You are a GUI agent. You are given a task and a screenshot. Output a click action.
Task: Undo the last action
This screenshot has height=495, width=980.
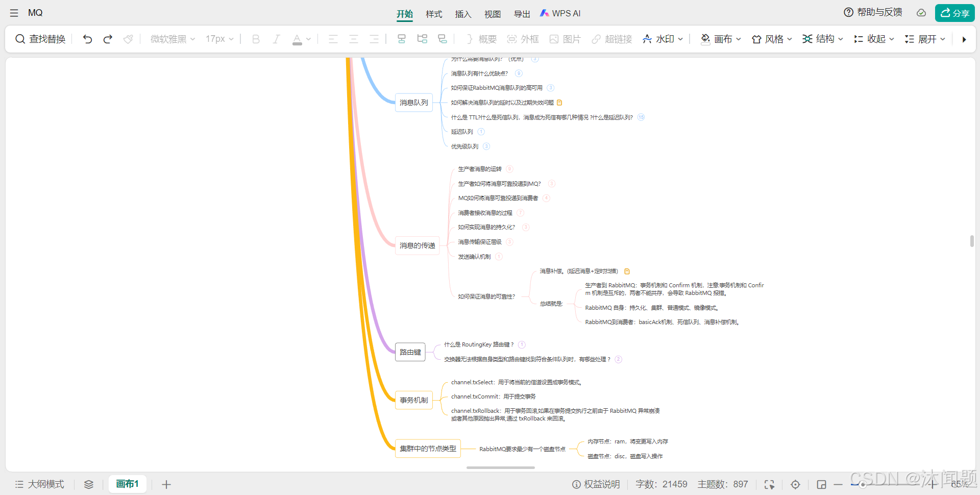click(x=87, y=39)
